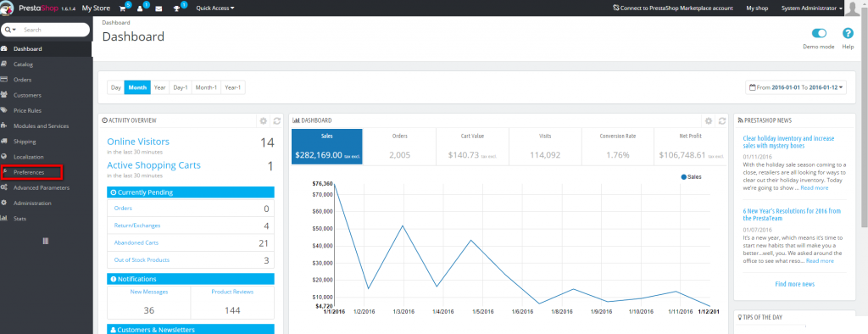Click the Customers sidebar icon
This screenshot has height=334, width=868.
pyautogui.click(x=4, y=95)
